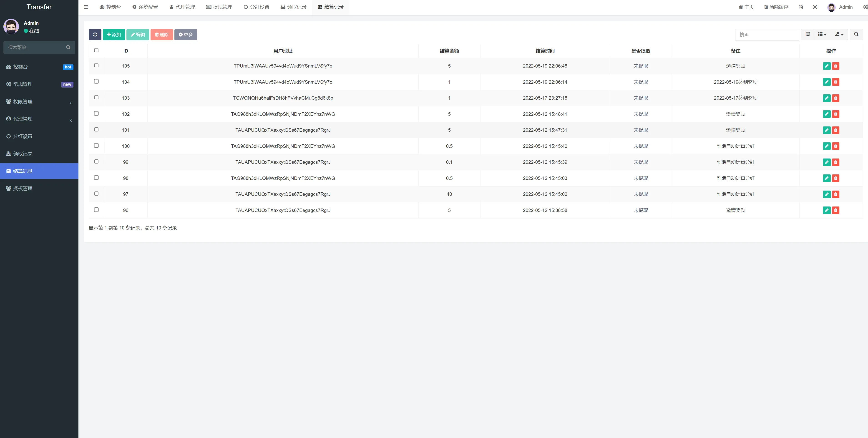Switch to the 提现管理 top tab
The height and width of the screenshot is (438, 868).
click(219, 7)
